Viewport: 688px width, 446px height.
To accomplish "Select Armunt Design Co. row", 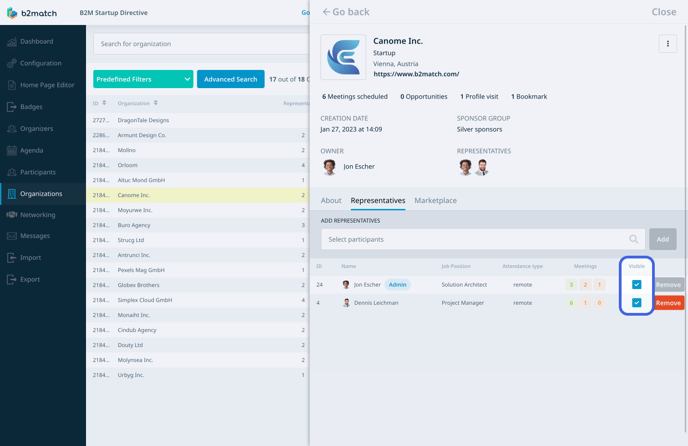I will [x=198, y=135].
